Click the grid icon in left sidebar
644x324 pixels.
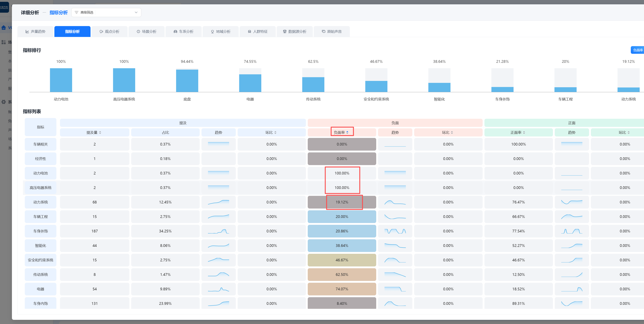point(4,42)
